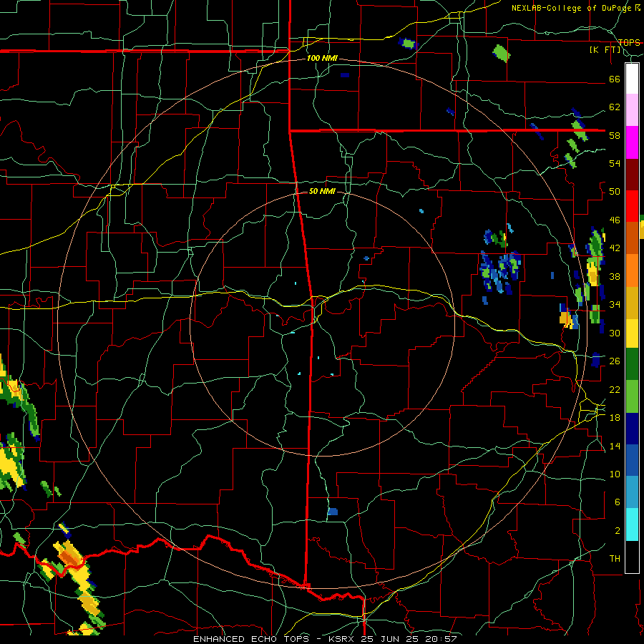Click the 50 NMI range ring label
Image resolution: width=644 pixels, height=644 pixels.
pos(322,191)
